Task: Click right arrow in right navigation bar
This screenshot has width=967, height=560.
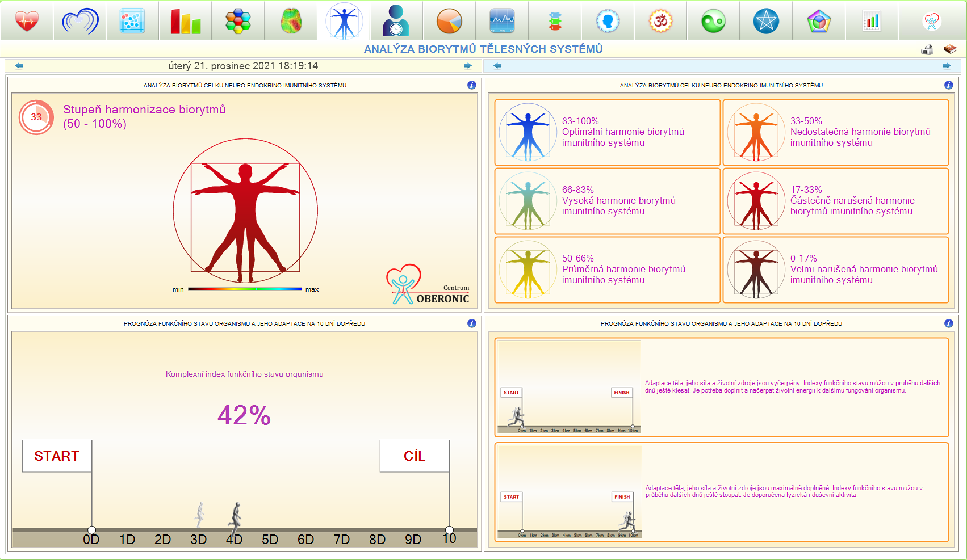Action: point(947,66)
